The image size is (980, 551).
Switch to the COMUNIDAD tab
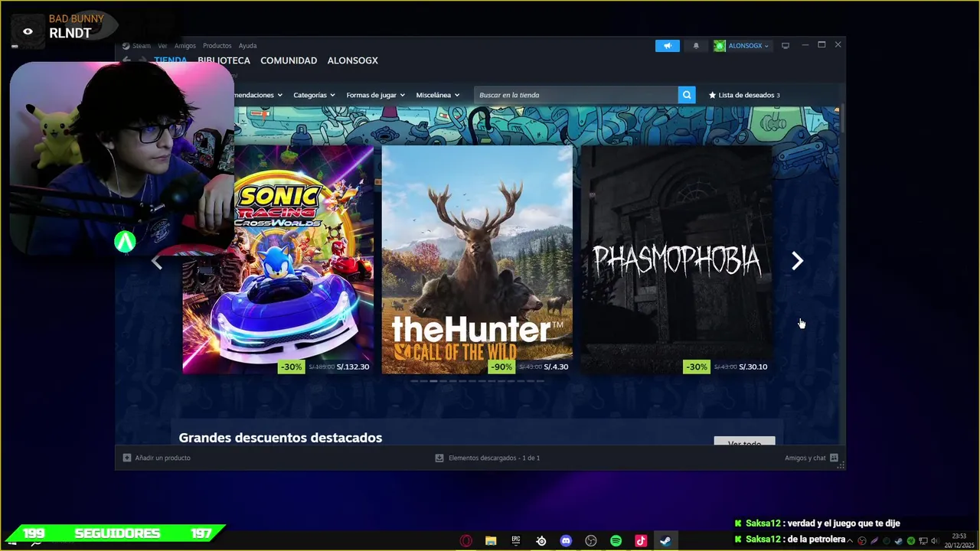click(x=289, y=60)
